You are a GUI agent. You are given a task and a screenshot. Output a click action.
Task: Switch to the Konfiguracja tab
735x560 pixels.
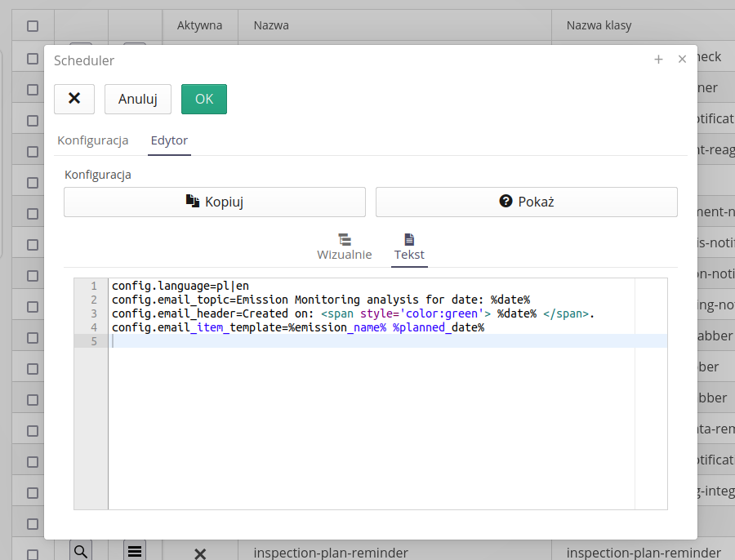pyautogui.click(x=93, y=140)
